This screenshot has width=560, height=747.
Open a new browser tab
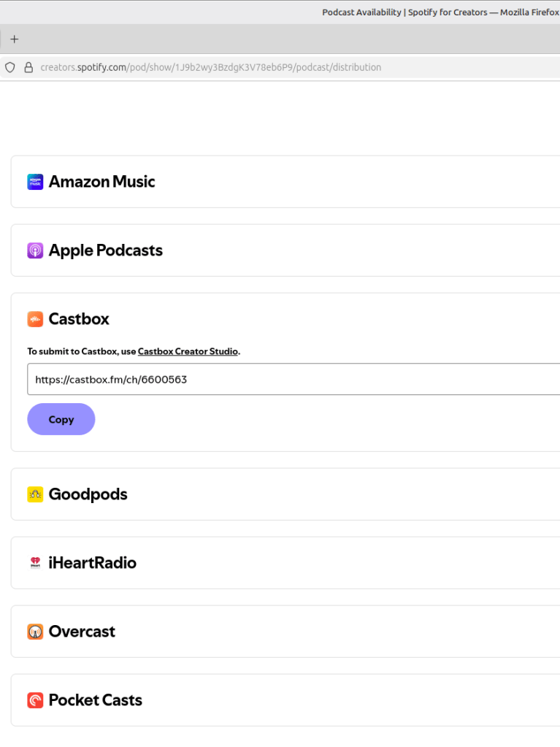point(14,39)
